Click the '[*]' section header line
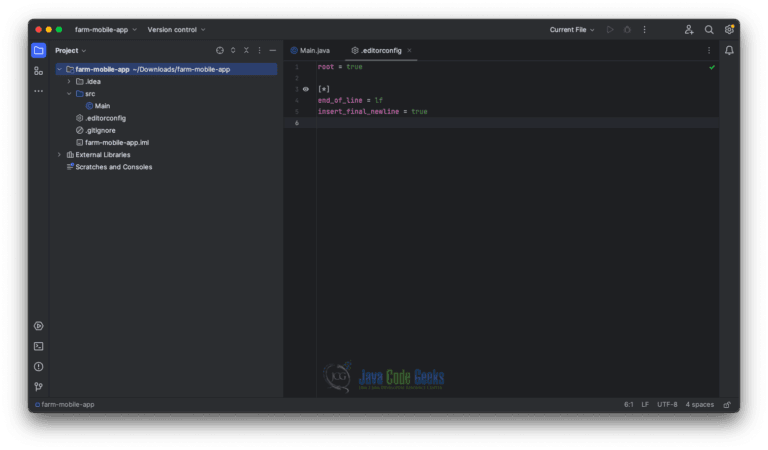 [x=324, y=89]
